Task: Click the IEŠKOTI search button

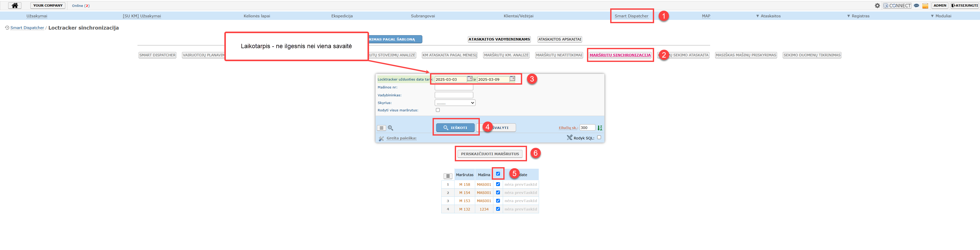Action: tap(455, 128)
